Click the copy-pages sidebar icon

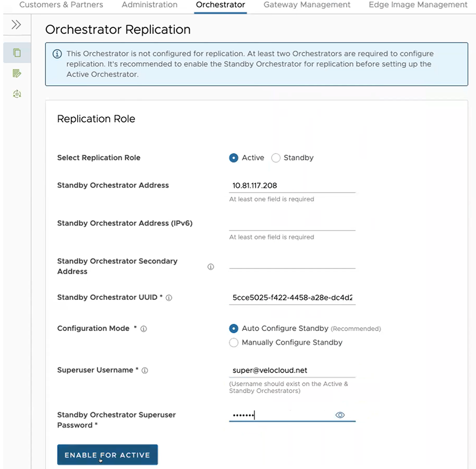pos(17,53)
